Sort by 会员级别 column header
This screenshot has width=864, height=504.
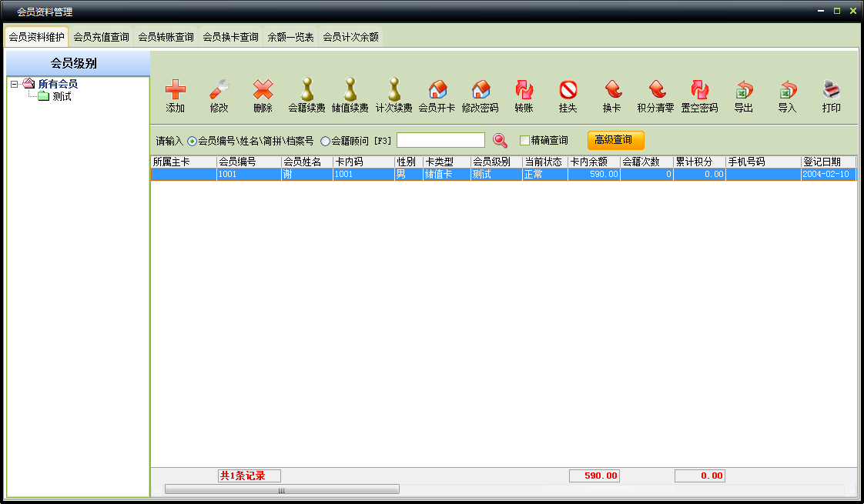coord(497,162)
